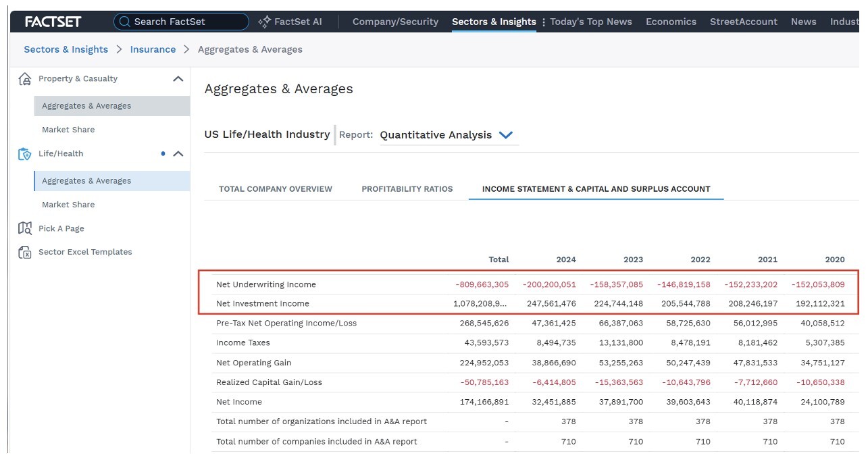Open the Quantitative Analysis report dropdown
Viewport: 868px width, 464px height.
tap(505, 135)
